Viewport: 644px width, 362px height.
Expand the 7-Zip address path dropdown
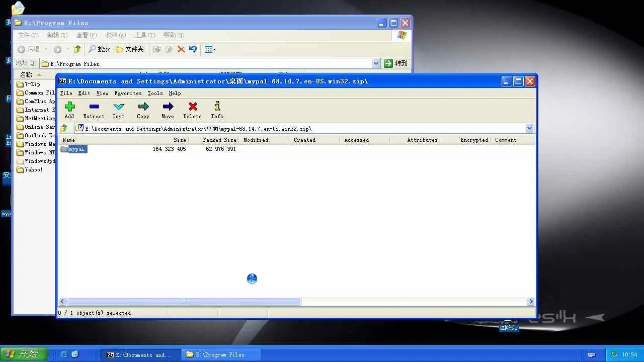(529, 128)
